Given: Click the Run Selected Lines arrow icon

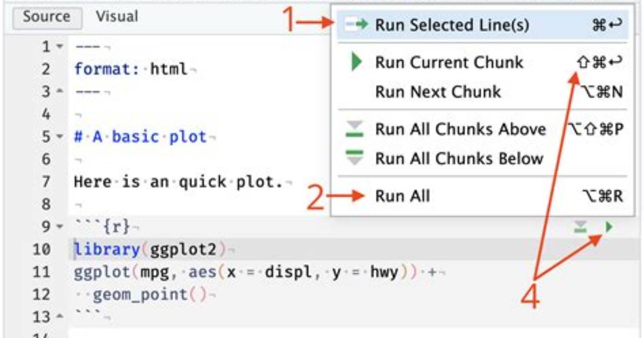Looking at the screenshot, I should point(356,25).
